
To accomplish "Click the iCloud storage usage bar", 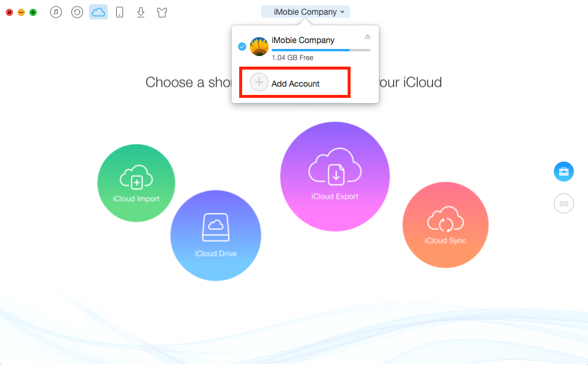I will click(x=321, y=50).
